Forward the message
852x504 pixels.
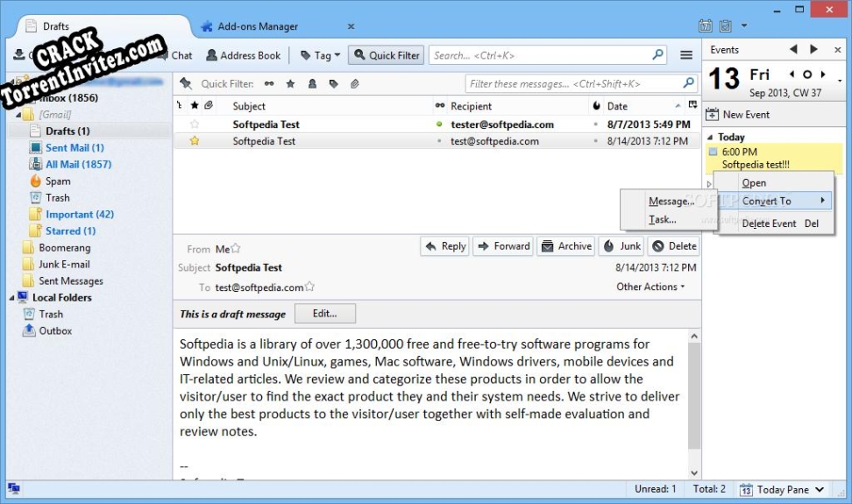504,246
